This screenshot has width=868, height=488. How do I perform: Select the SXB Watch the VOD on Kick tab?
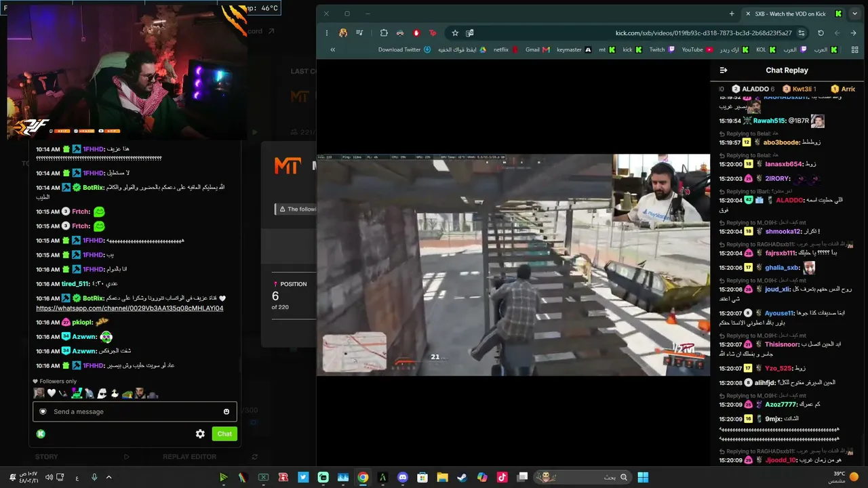pyautogui.click(x=793, y=14)
